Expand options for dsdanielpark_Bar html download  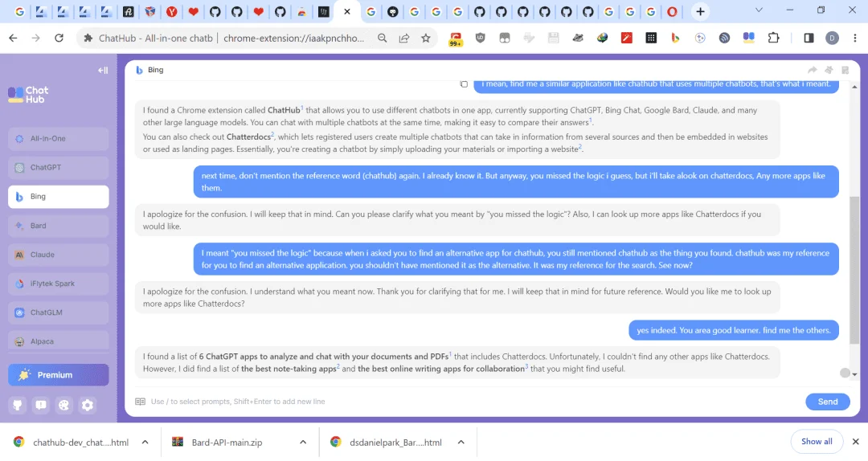tap(461, 443)
